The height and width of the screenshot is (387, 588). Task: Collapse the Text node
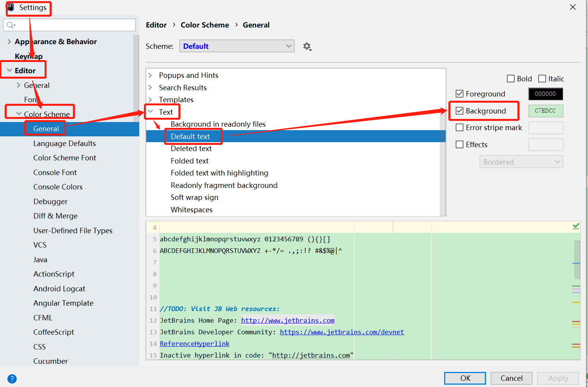click(150, 112)
